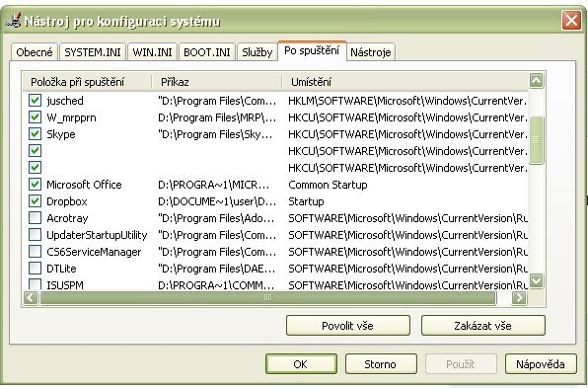Sort by Položka při spuštění column
This screenshot has height=389, width=588.
(x=88, y=82)
